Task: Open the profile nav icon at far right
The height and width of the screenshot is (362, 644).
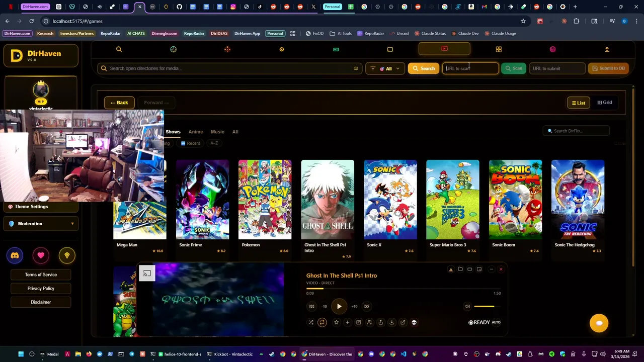Action: (607, 49)
